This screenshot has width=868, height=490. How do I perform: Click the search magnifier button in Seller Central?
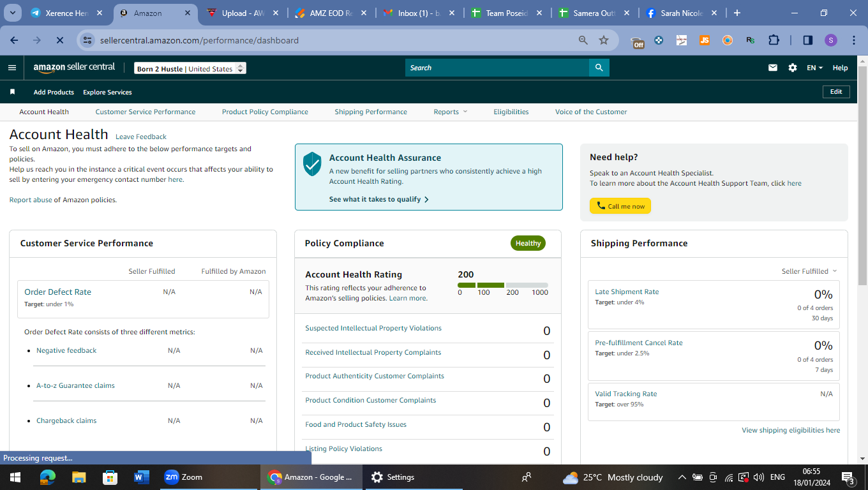[x=599, y=68]
